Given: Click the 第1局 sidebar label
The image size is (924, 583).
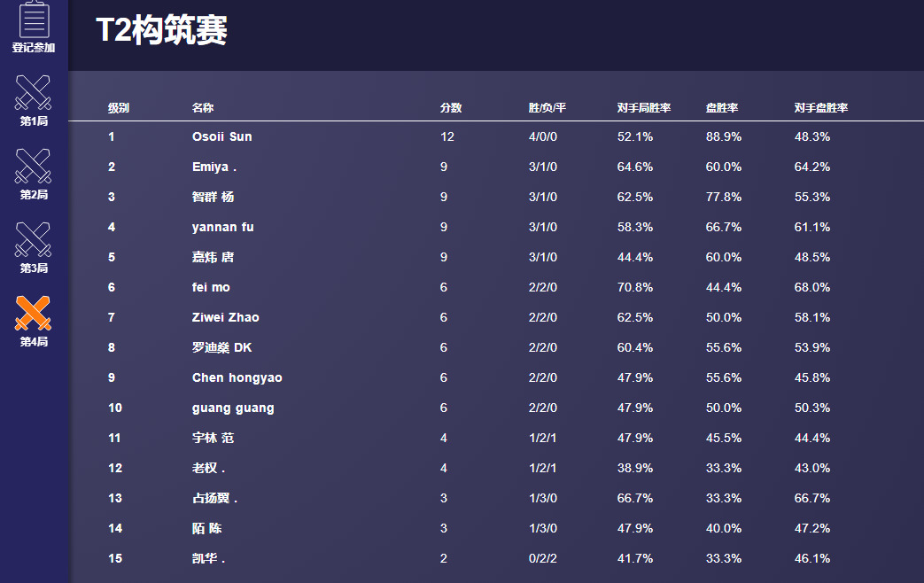Looking at the screenshot, I should (x=34, y=121).
